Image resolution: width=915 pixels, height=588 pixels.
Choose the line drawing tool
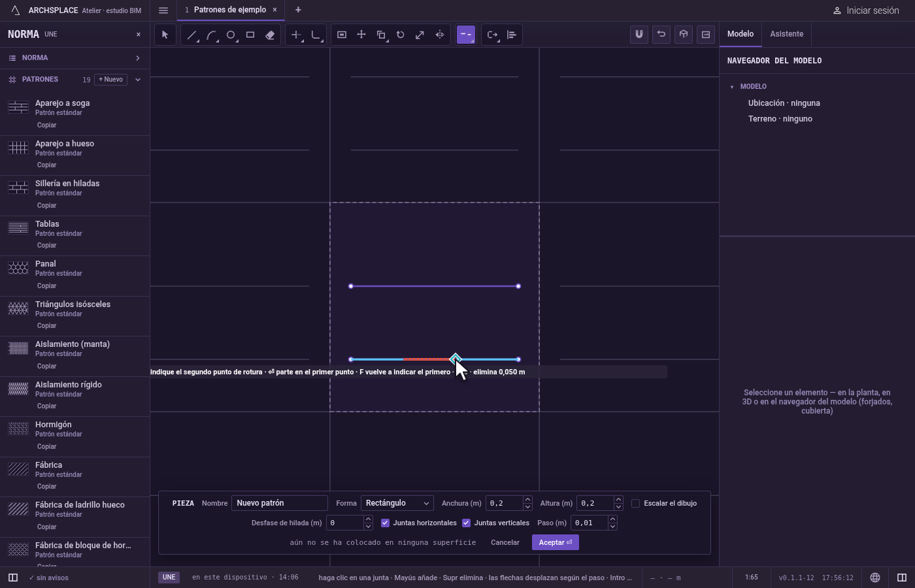(x=191, y=35)
